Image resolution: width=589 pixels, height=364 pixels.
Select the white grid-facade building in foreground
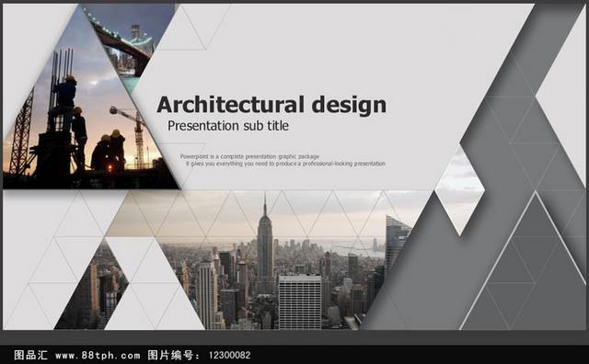[x=299, y=302]
